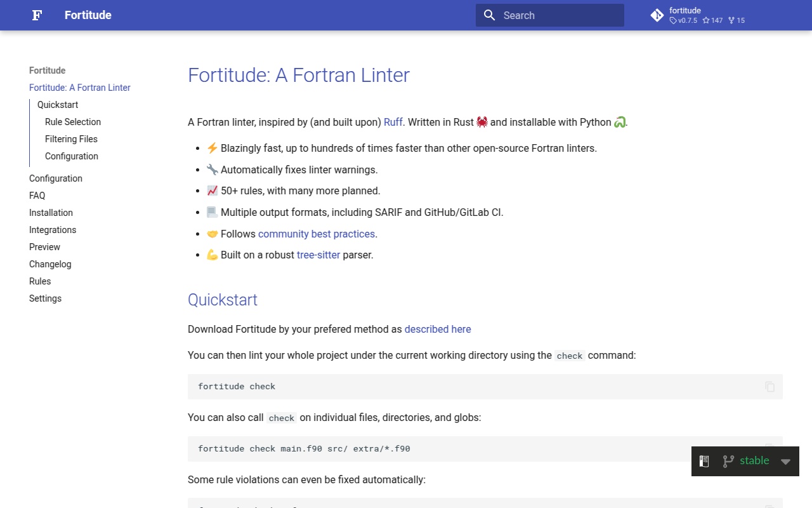
Task: Jump to Rule Selection section
Action: coord(73,122)
